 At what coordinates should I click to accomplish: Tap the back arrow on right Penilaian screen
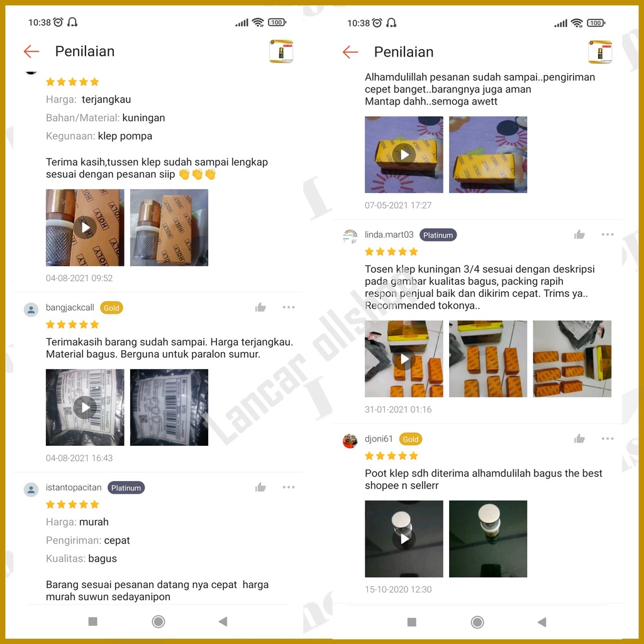350,52
